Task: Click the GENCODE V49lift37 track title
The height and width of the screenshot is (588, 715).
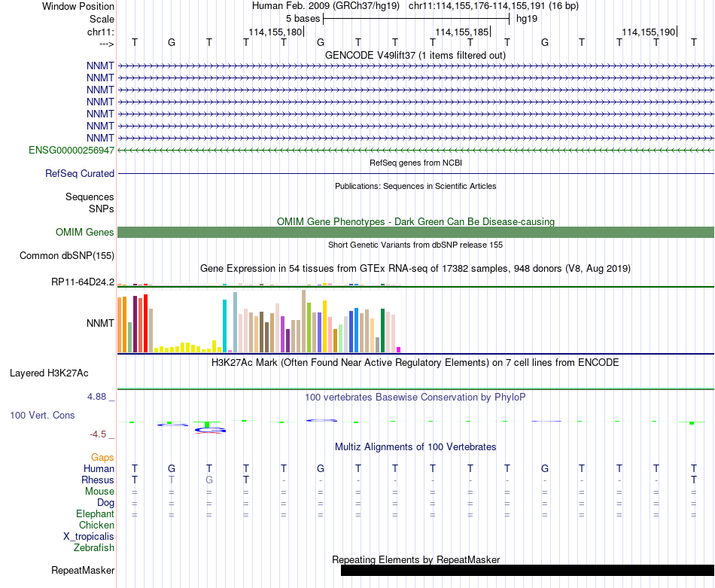Action: (x=415, y=55)
